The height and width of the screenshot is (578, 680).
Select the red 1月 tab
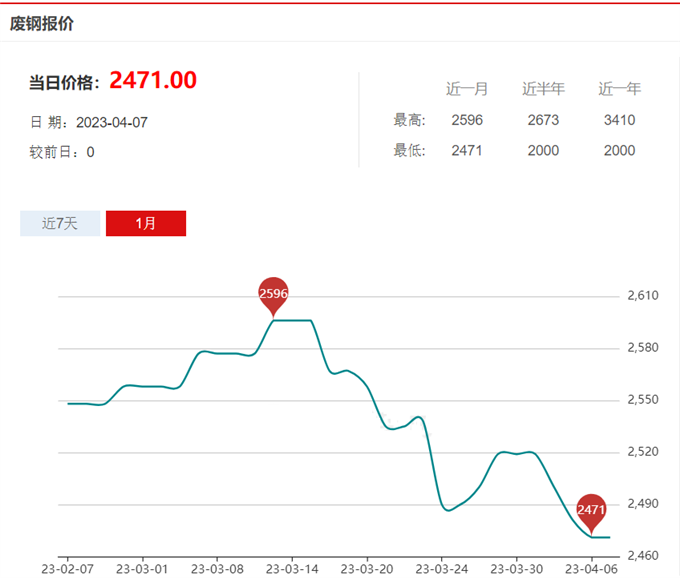[146, 223]
